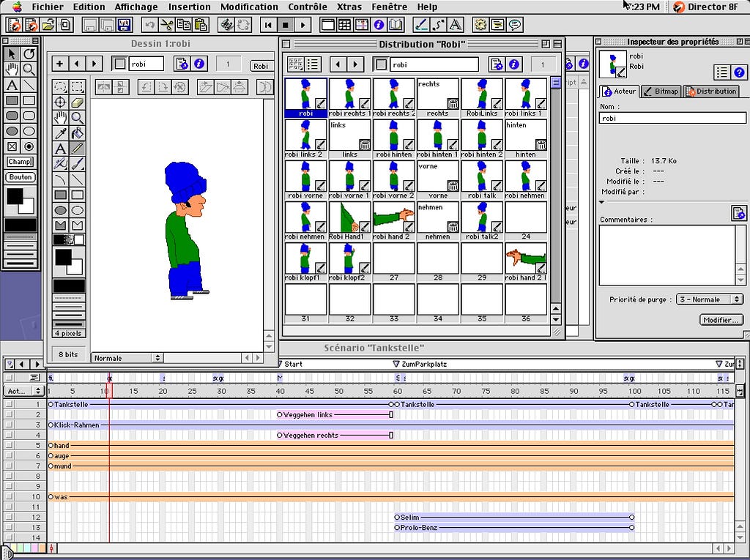Open the Stage window icon
The image size is (750, 560).
tap(327, 24)
